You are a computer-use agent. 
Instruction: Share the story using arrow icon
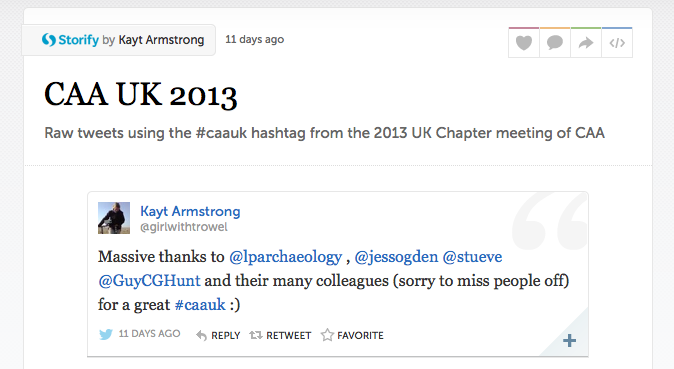click(585, 43)
